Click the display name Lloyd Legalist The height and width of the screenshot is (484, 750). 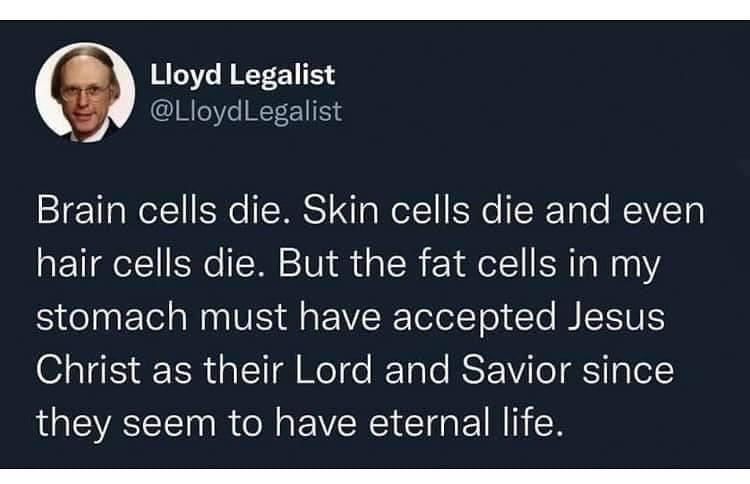point(243,76)
